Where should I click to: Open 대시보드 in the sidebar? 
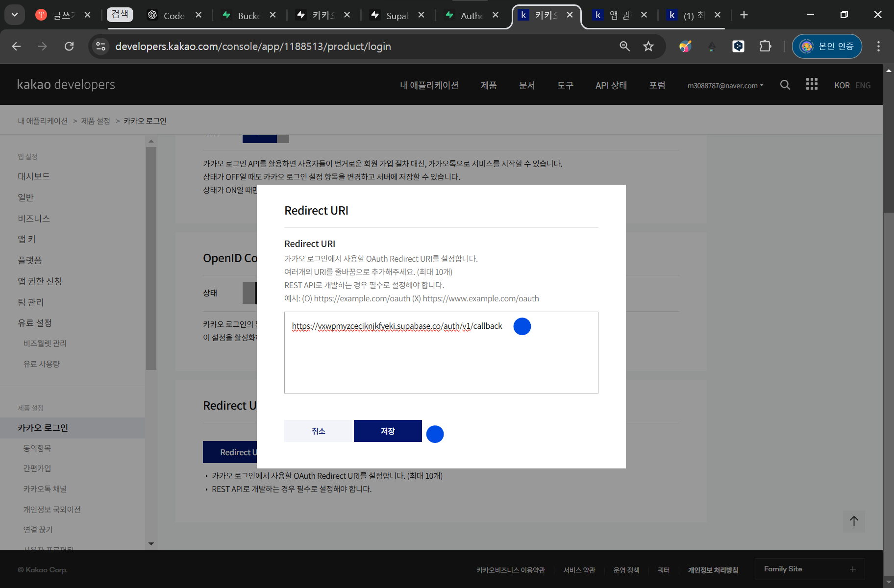coord(34,176)
